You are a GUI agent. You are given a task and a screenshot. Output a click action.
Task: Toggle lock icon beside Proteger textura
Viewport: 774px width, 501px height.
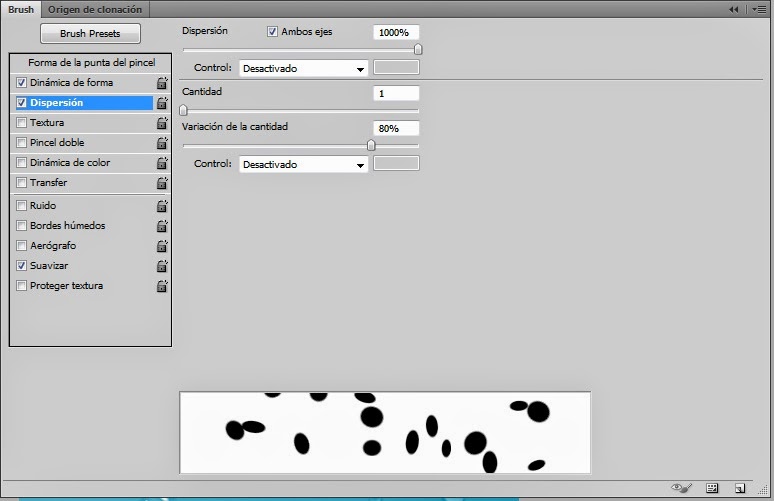coord(162,286)
